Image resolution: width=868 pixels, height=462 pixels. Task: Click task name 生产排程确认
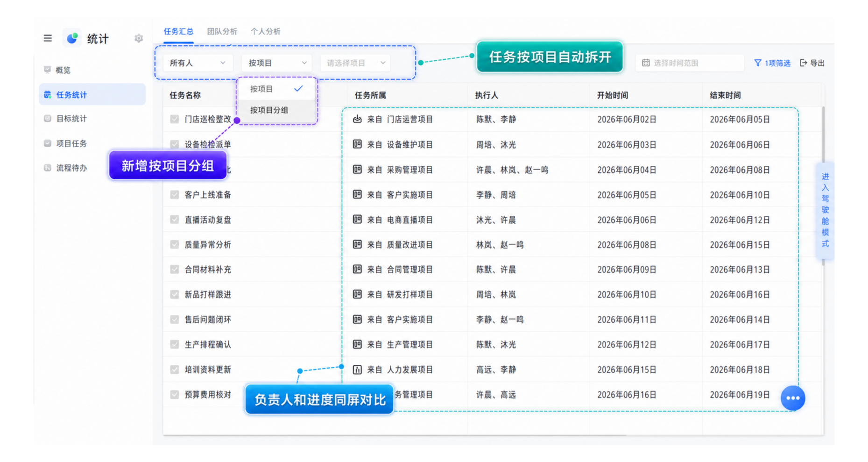208,344
